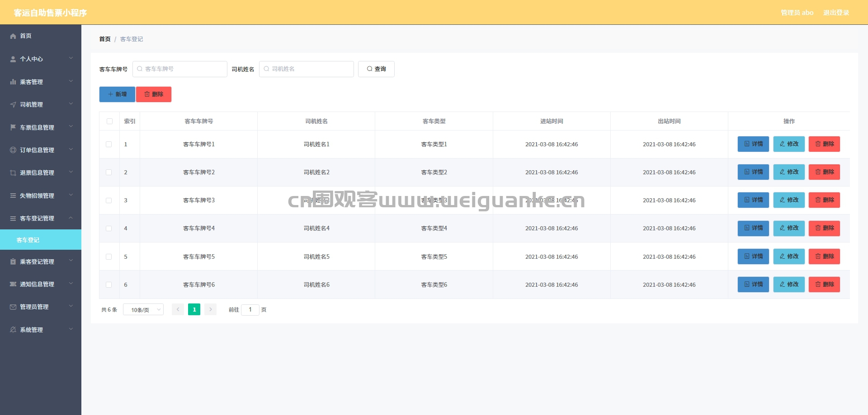Click the 进站时间 column header
The width and height of the screenshot is (868, 415).
click(552, 121)
